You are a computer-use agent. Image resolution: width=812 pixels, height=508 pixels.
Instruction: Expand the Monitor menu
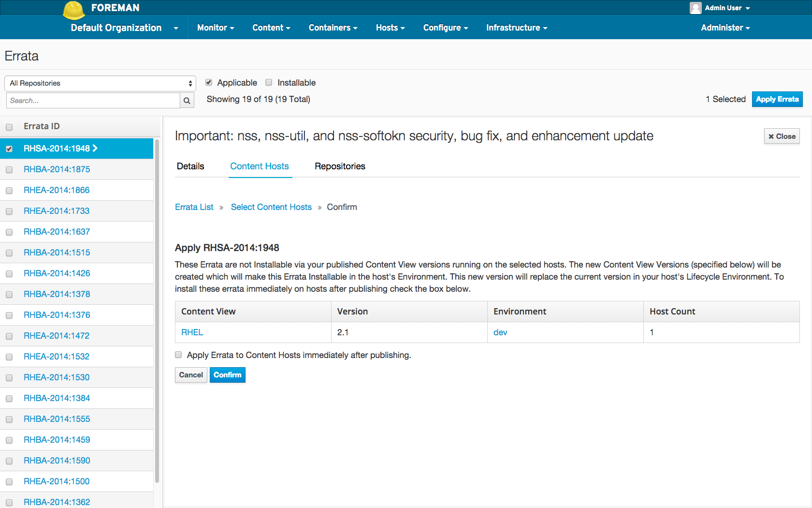pos(216,28)
